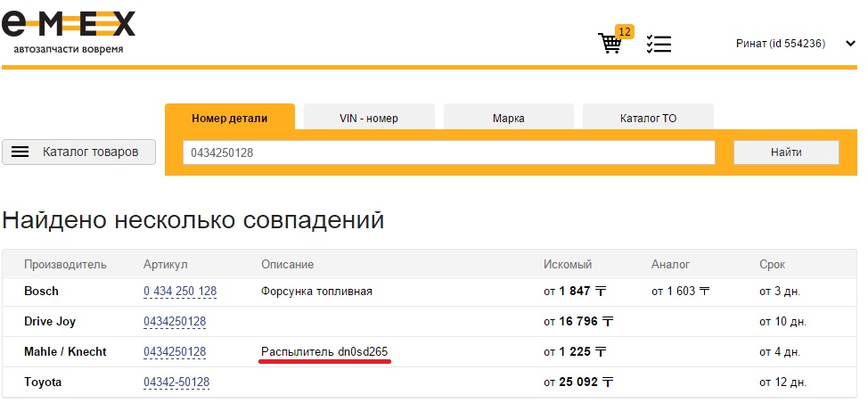Click the Найти search button

tap(786, 152)
